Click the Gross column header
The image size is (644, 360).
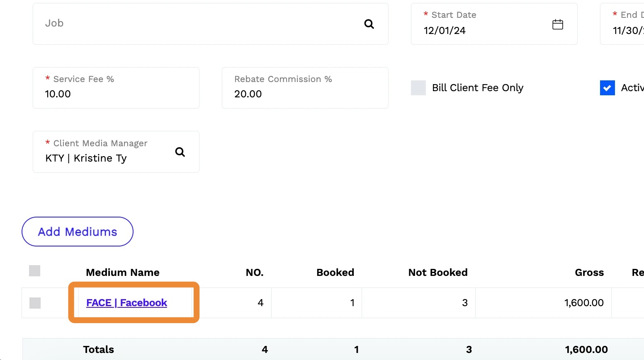[x=589, y=272]
